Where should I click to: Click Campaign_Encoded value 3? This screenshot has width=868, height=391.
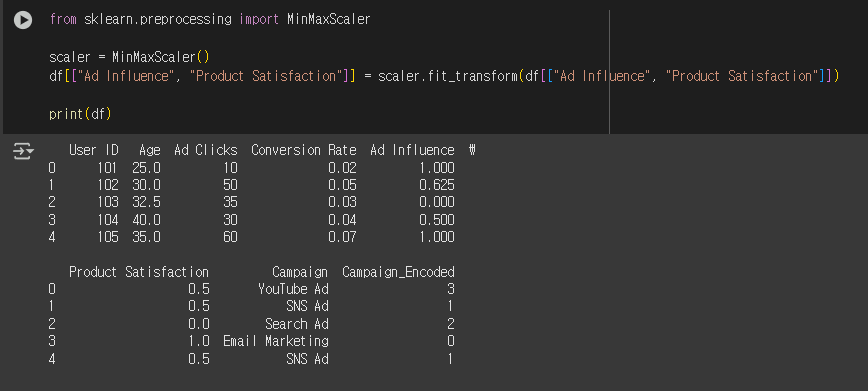(451, 289)
